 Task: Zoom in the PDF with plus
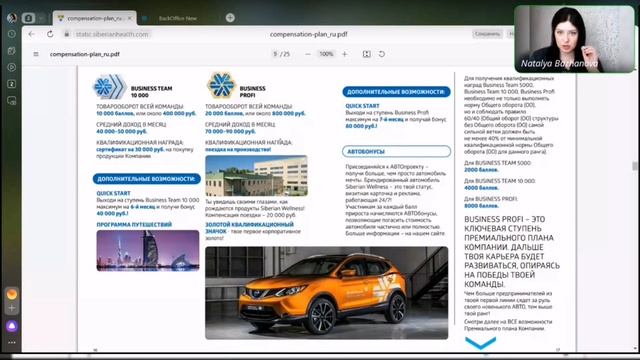click(344, 54)
